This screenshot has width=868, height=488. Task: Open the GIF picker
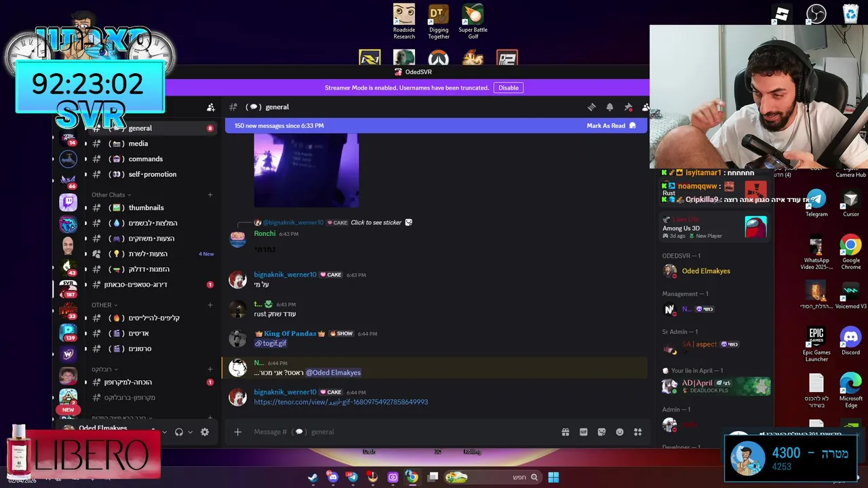(x=583, y=432)
